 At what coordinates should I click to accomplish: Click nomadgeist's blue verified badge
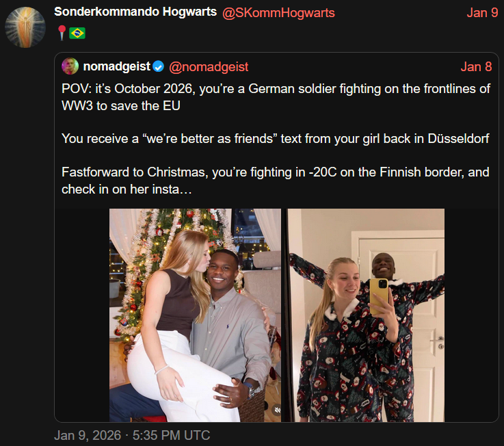[x=158, y=66]
